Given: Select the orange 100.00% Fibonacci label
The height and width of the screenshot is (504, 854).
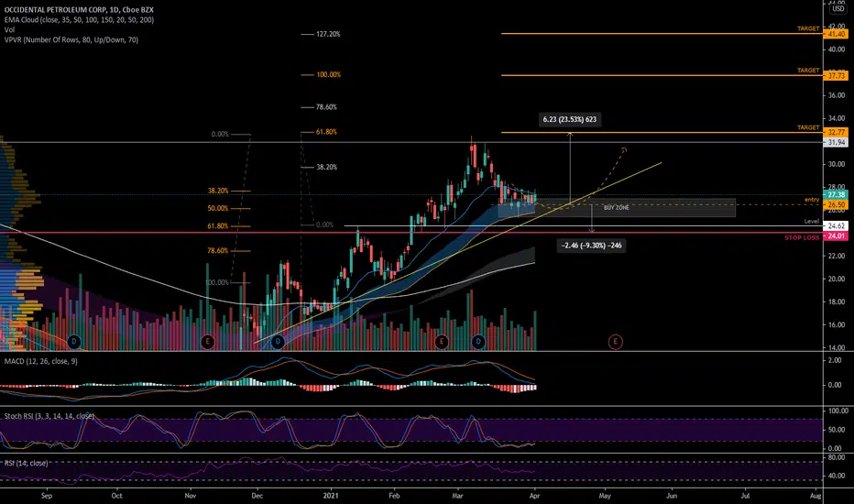Looking at the screenshot, I should click(328, 74).
